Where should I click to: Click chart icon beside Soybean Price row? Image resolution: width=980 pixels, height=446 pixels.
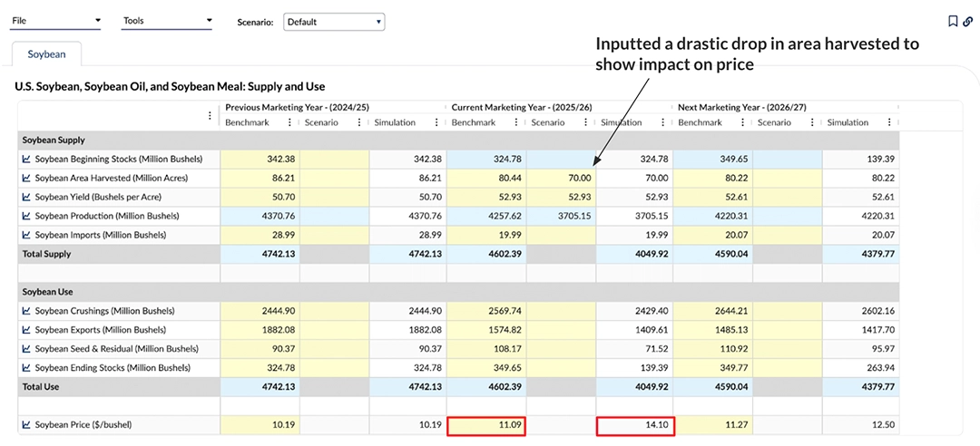coord(27,424)
